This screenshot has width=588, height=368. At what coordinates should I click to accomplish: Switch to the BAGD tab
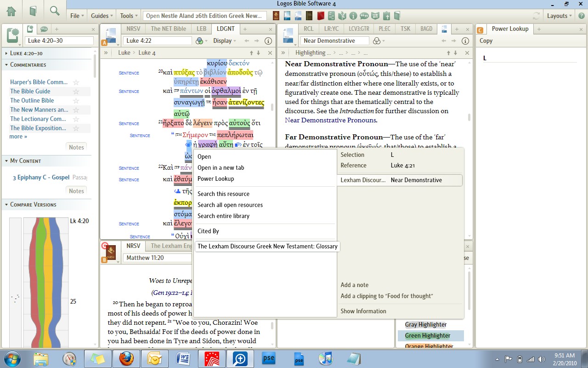(426, 29)
